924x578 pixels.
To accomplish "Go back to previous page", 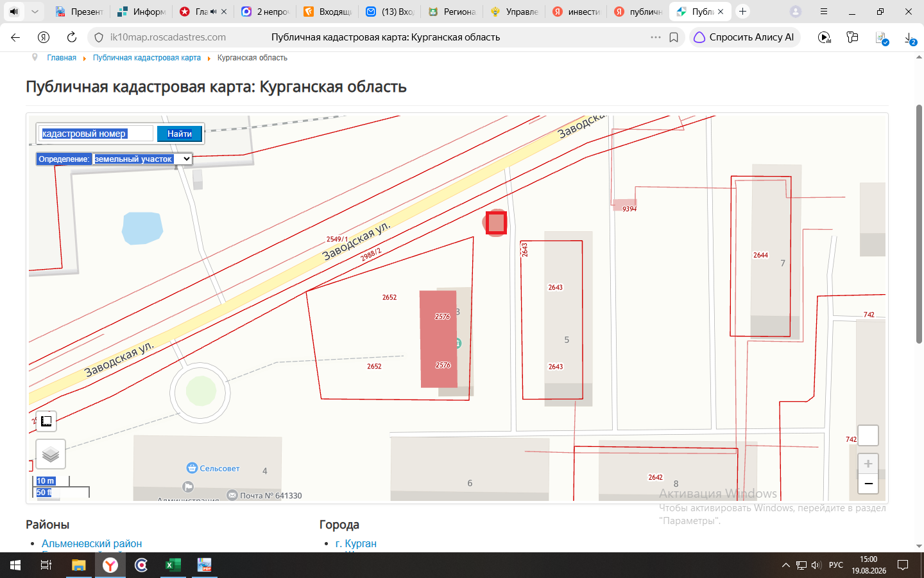I will (x=15, y=37).
